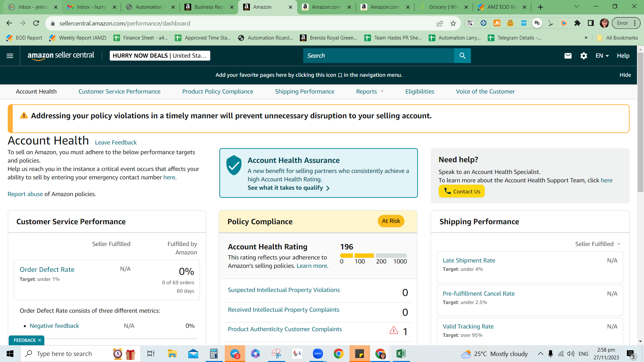The height and width of the screenshot is (362, 644).
Task: Reload the page
Action: (x=36, y=23)
